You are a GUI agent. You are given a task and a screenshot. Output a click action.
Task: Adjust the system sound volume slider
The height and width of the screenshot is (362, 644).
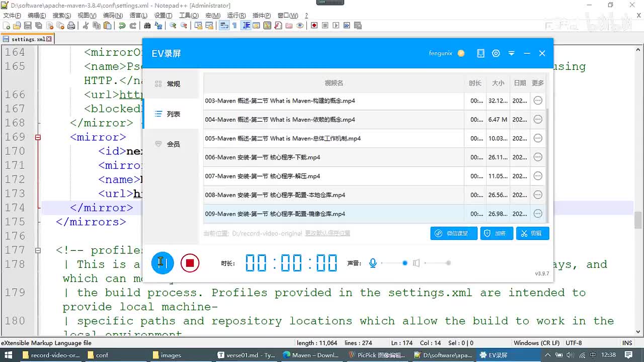(x=438, y=263)
